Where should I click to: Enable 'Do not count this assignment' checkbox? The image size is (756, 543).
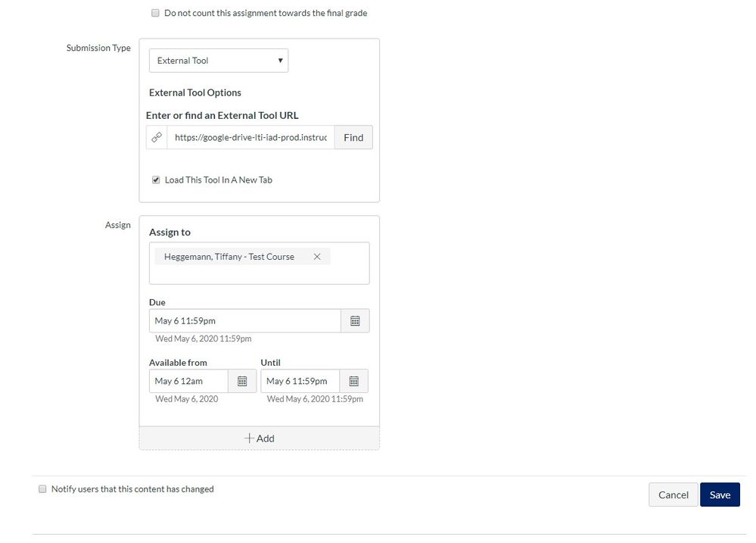(155, 13)
